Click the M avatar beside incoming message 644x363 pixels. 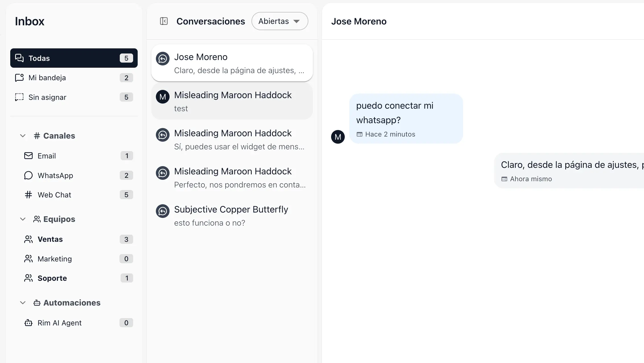[x=338, y=137]
